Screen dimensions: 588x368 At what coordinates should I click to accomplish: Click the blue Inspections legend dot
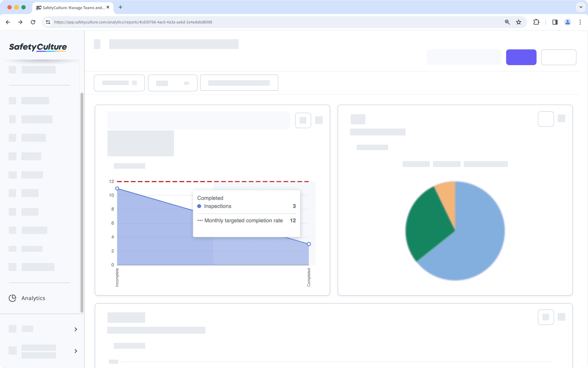click(x=199, y=206)
